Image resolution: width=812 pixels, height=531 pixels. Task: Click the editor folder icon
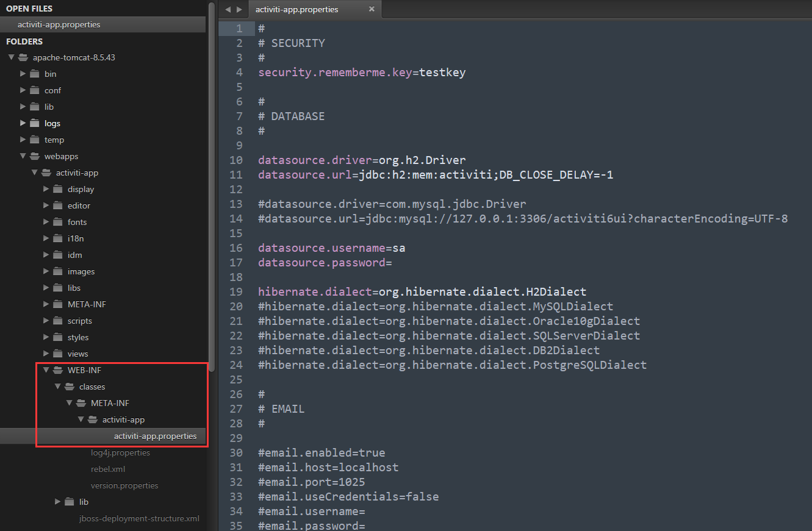pos(58,205)
